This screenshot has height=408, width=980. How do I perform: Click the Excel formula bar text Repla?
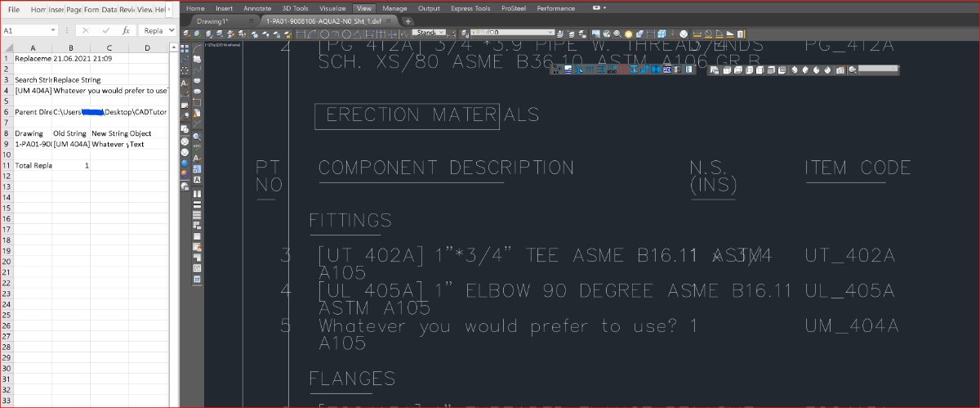153,30
